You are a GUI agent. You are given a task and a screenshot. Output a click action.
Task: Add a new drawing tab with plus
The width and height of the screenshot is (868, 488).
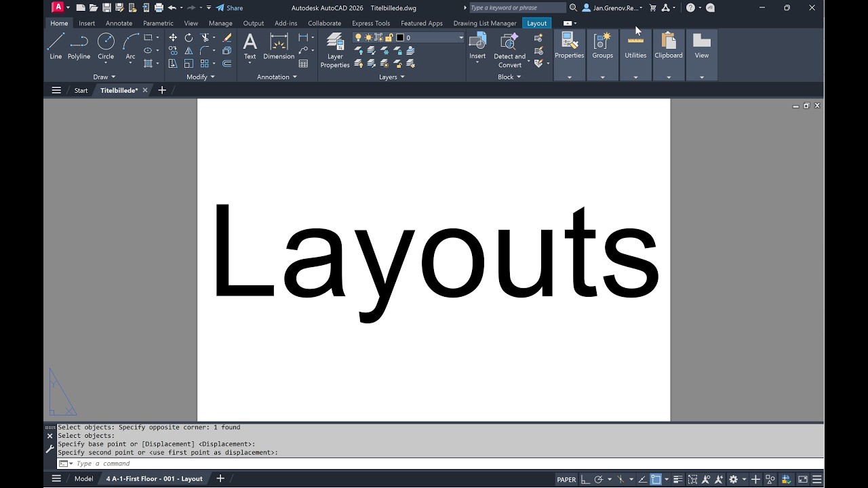[x=161, y=90]
